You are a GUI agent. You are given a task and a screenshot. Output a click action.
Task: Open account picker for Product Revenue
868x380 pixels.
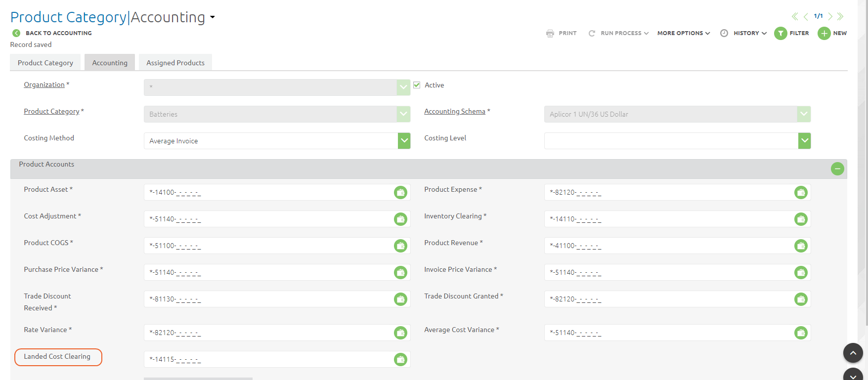801,246
